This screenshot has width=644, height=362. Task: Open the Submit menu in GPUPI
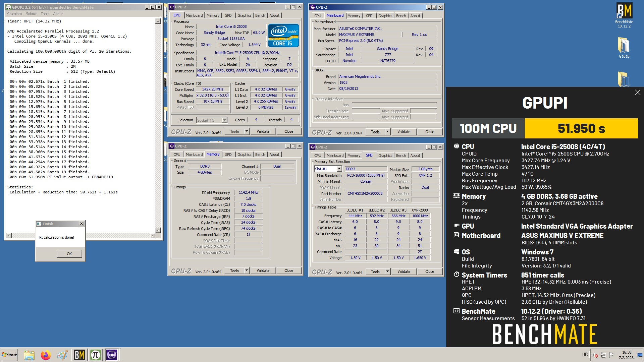[x=31, y=14]
